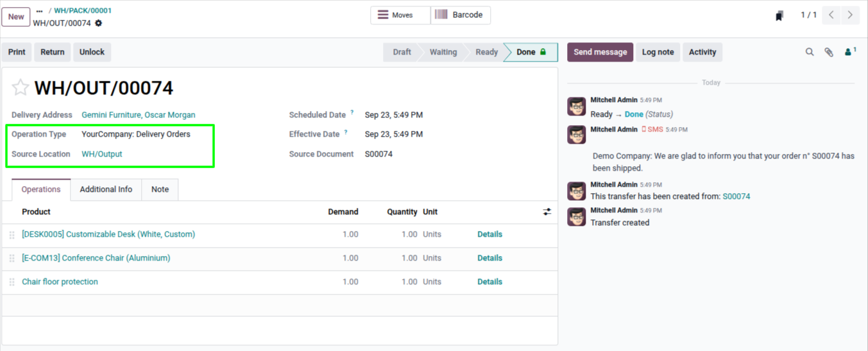Screen dimensions: 868x351
Task: Click the Return button
Action: tap(53, 52)
